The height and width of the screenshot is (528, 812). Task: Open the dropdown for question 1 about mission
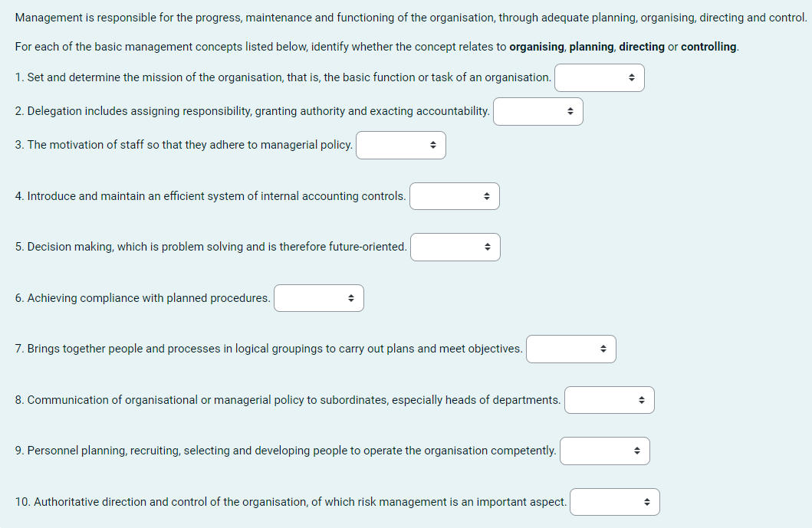598,77
